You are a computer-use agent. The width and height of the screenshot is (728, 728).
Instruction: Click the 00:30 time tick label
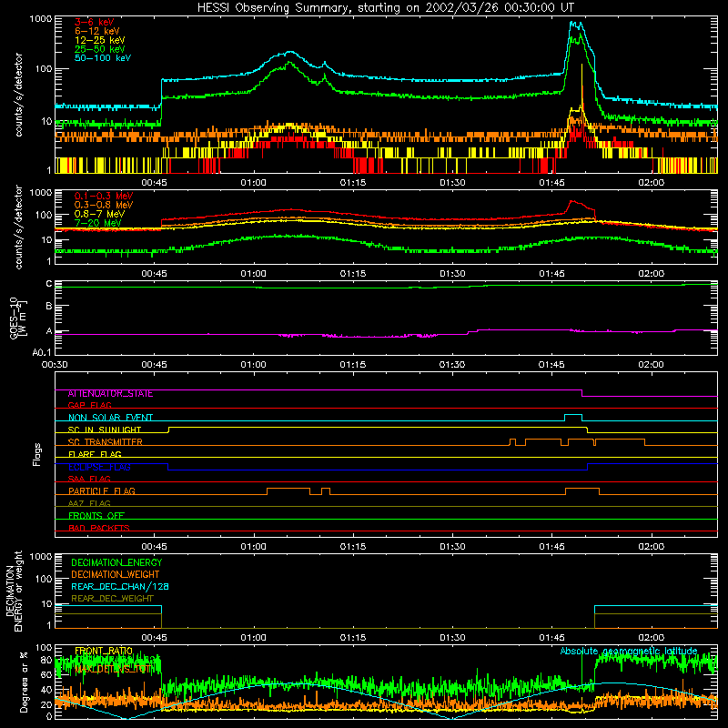point(55,365)
